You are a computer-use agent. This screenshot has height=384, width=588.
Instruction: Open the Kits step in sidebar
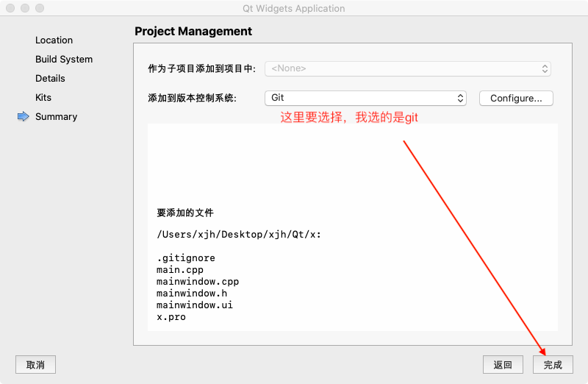point(43,97)
